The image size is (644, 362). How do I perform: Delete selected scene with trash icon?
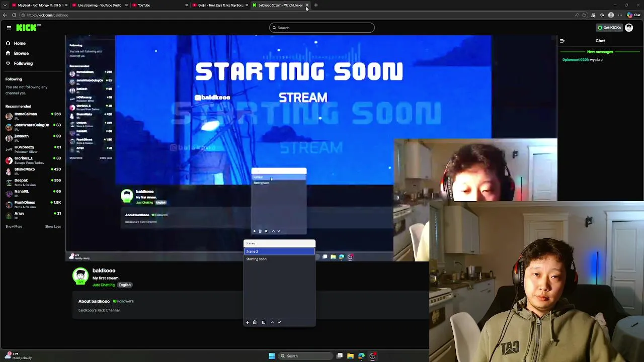255,322
